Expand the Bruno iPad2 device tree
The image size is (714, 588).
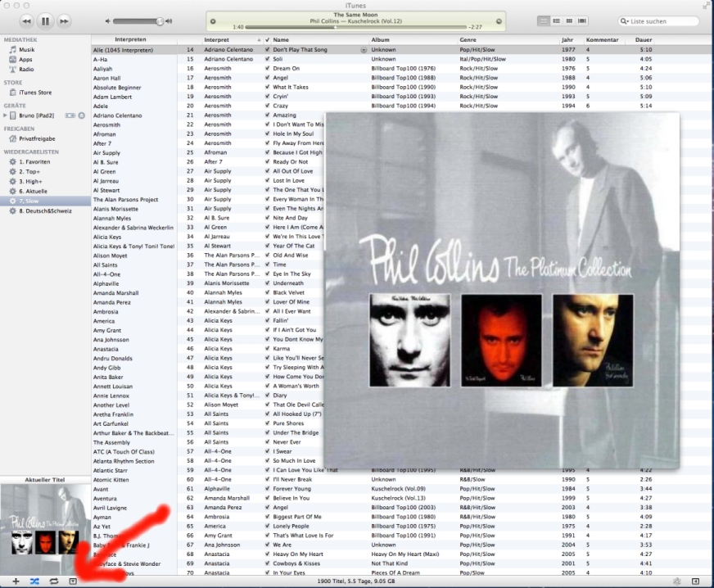[5, 115]
